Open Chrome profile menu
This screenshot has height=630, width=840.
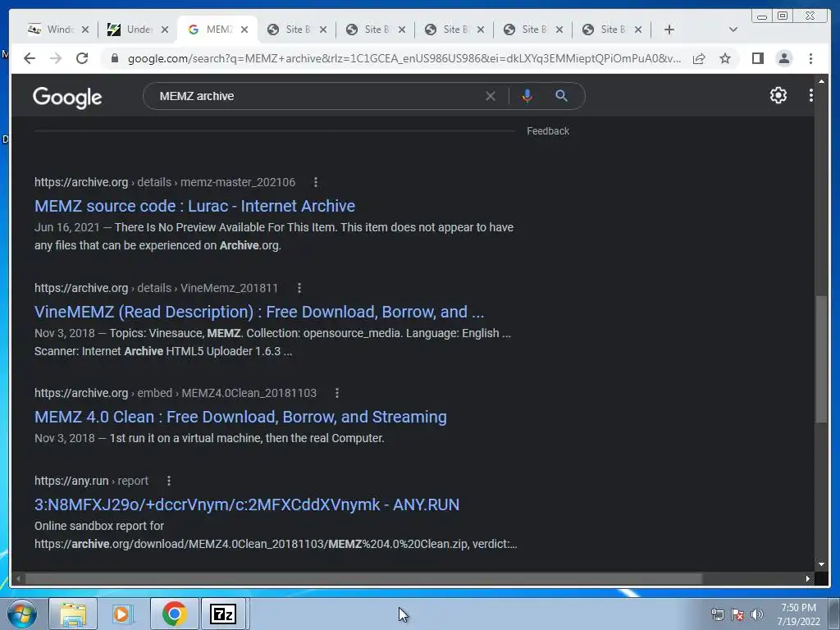(783, 58)
